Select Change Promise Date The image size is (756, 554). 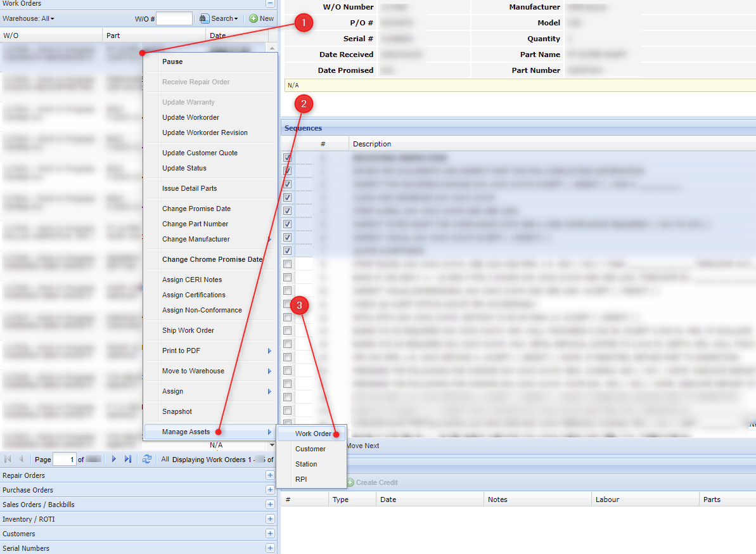coord(210,209)
